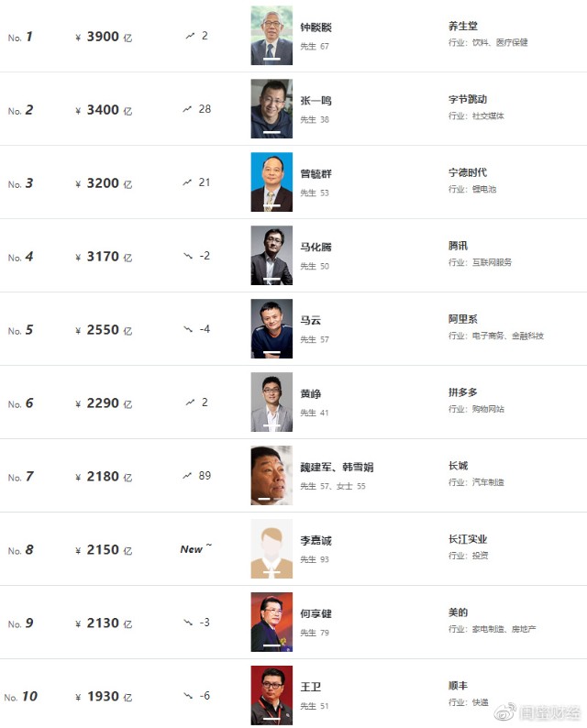Click the placeholder avatar for 李嘉诚

pyautogui.click(x=271, y=549)
